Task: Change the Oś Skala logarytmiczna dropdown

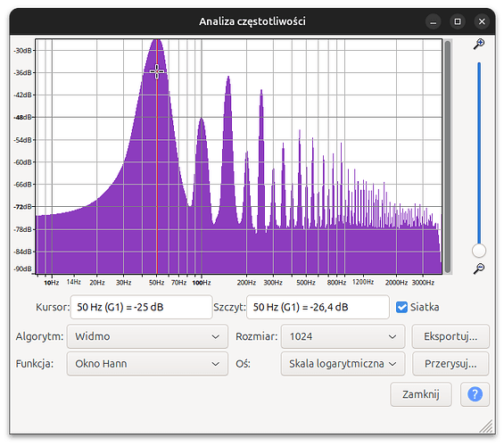Action: point(343,364)
